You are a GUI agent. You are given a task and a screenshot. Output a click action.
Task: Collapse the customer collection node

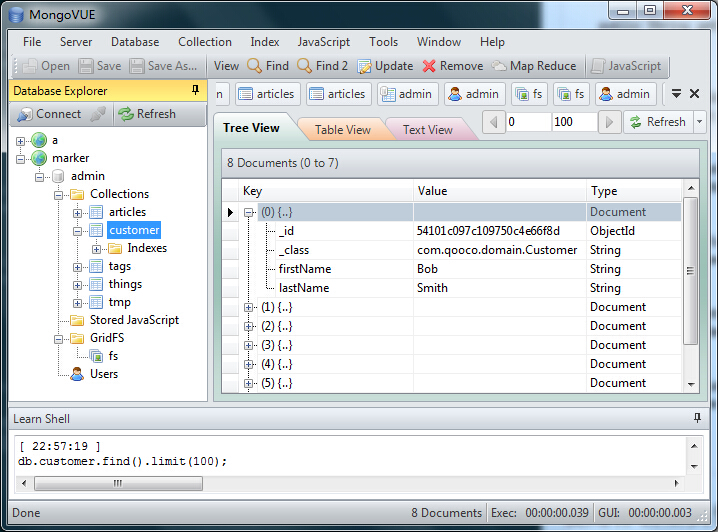(x=77, y=231)
